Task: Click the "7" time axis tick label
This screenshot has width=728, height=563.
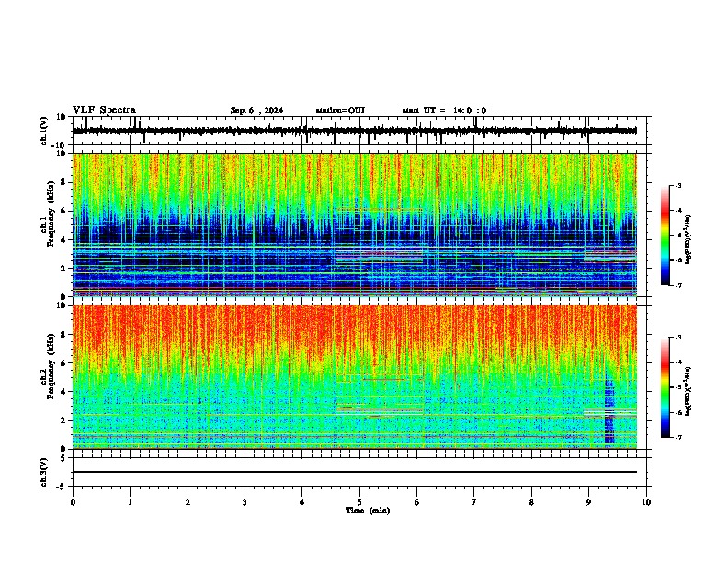Action: 474,502
